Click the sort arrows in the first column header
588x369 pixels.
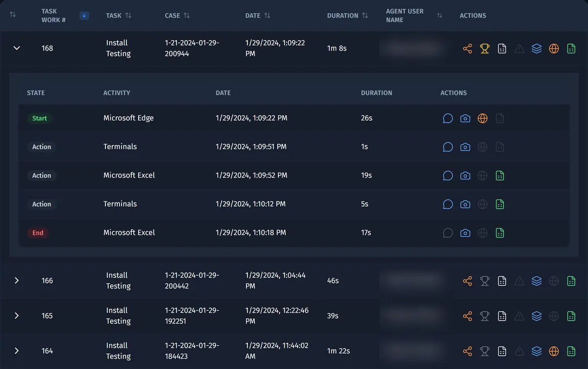point(13,15)
